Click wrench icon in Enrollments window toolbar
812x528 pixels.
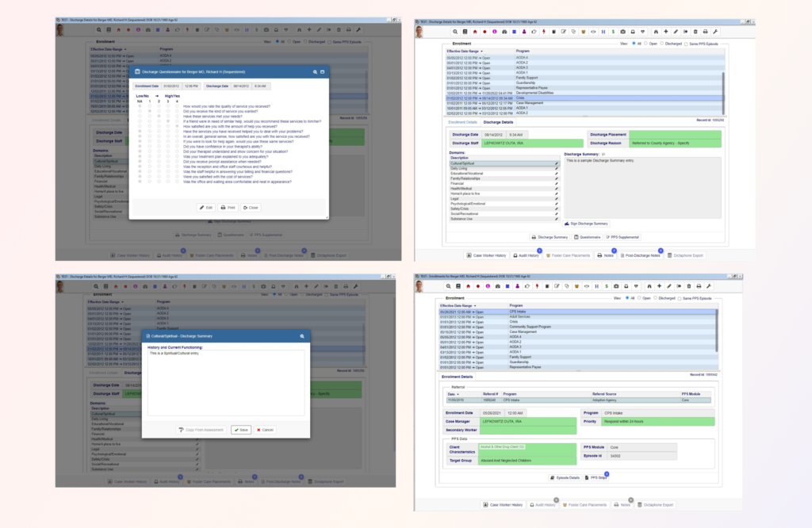click(x=708, y=285)
